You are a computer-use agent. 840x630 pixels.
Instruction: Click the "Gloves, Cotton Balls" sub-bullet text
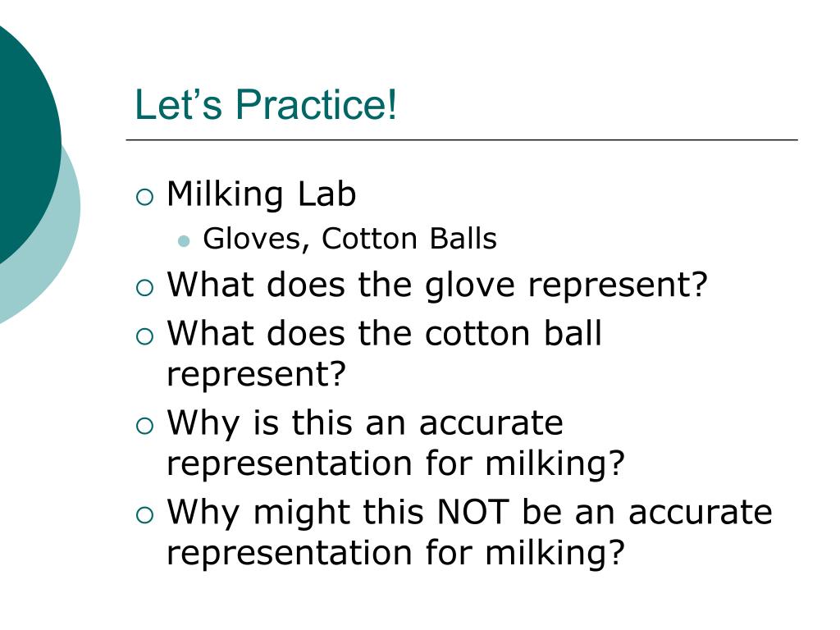pos(349,239)
